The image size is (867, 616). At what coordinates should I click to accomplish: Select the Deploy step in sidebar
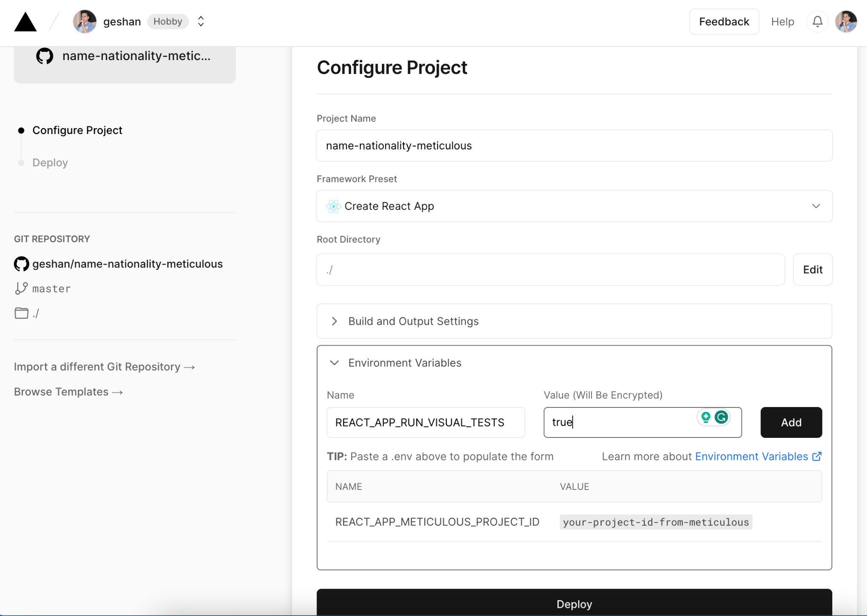click(50, 163)
